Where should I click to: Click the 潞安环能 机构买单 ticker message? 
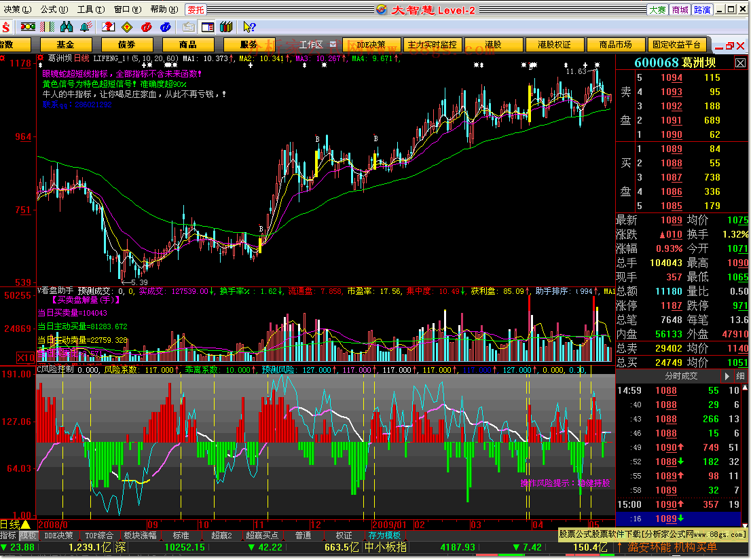[x=672, y=548]
